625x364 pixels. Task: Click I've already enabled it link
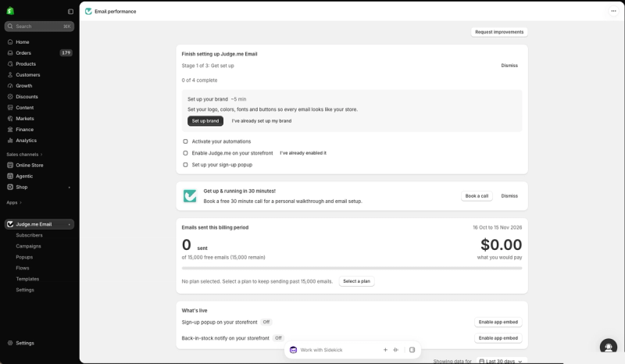[303, 152]
